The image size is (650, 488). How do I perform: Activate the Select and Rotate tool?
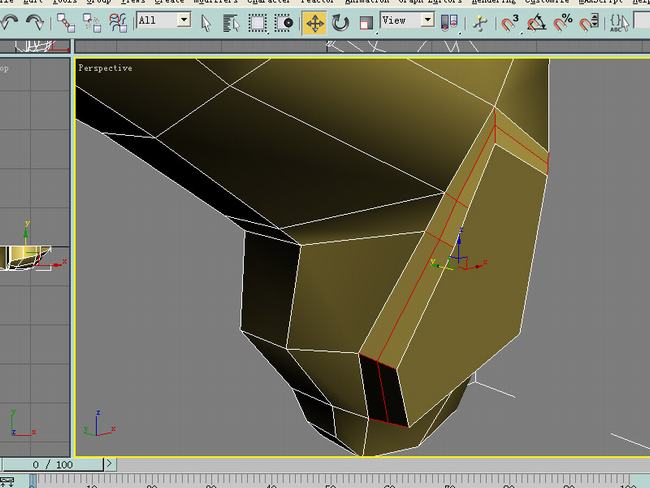coord(340,23)
